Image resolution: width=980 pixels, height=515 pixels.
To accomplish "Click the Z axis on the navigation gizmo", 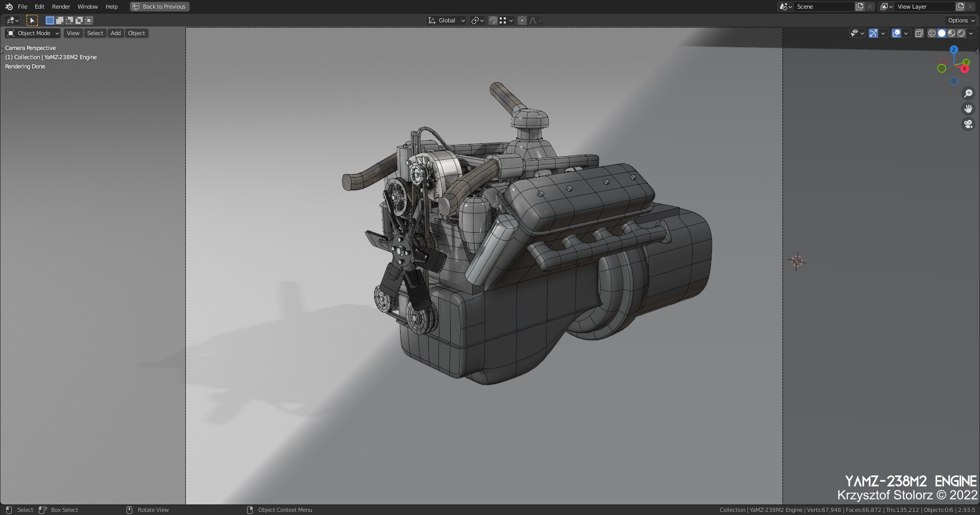I will coord(954,50).
